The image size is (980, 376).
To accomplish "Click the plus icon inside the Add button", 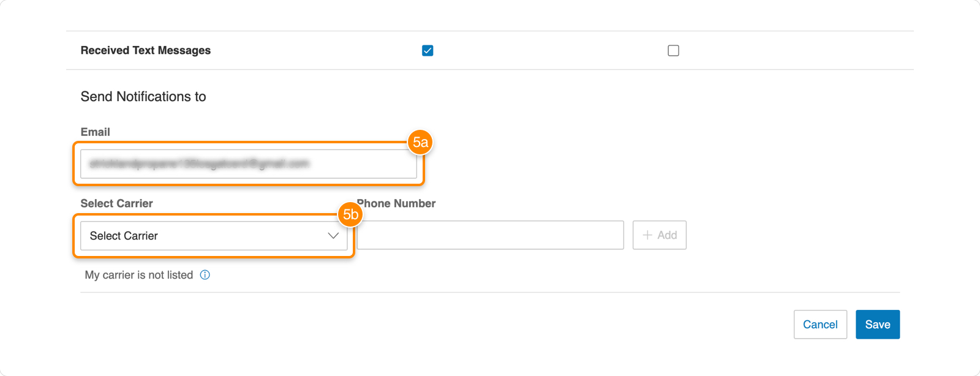I will coord(647,235).
